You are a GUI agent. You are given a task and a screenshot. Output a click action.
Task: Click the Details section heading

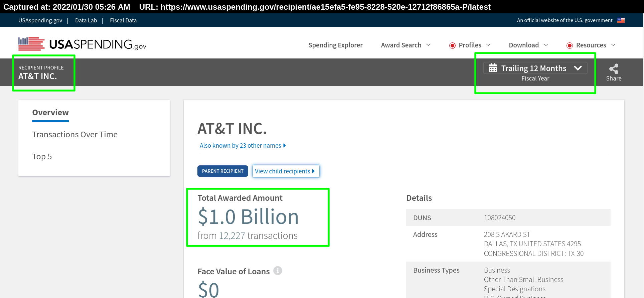[419, 198]
